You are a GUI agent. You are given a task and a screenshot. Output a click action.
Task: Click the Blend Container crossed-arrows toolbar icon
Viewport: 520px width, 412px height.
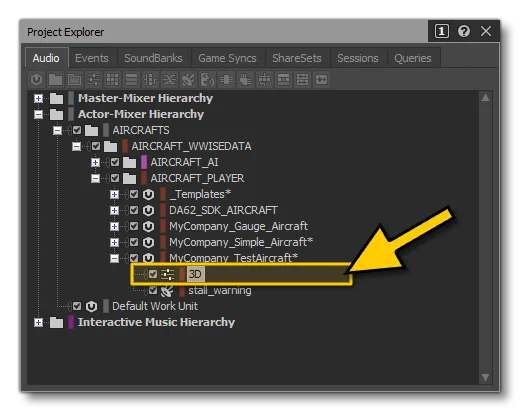(169, 80)
